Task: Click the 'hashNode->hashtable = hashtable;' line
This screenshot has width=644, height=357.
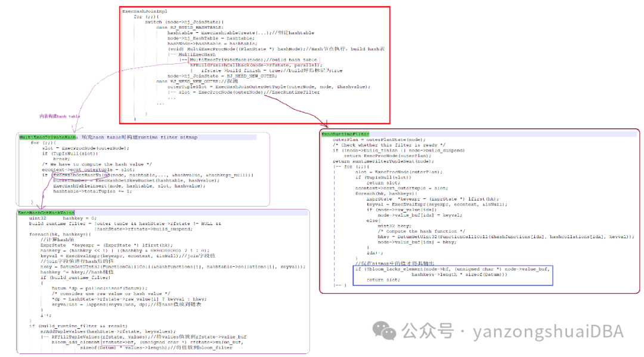Action: click(212, 43)
